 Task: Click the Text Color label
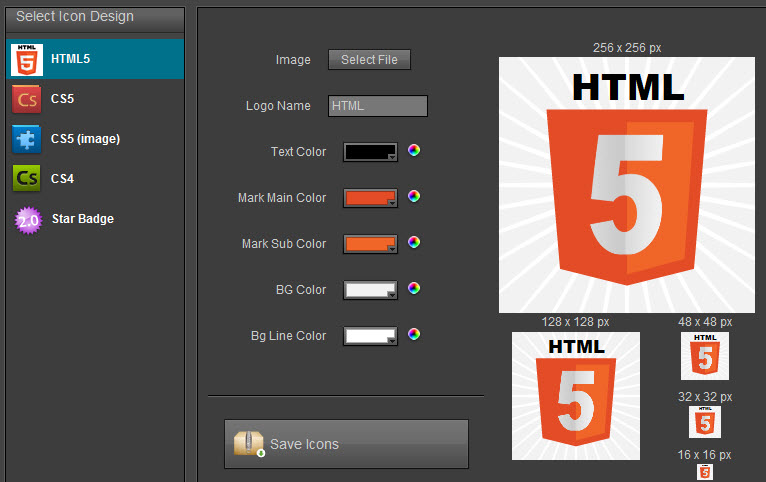(298, 152)
